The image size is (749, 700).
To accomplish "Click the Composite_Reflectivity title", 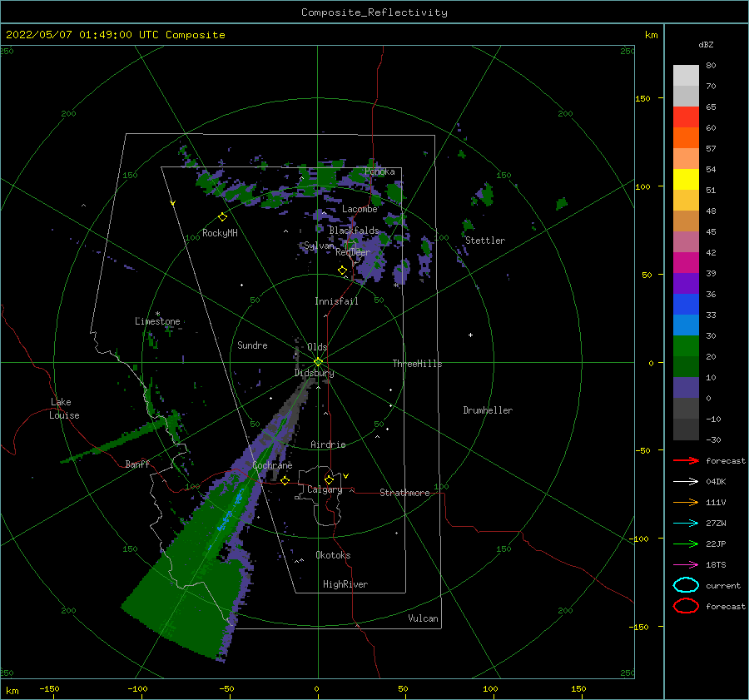I will coord(374,12).
